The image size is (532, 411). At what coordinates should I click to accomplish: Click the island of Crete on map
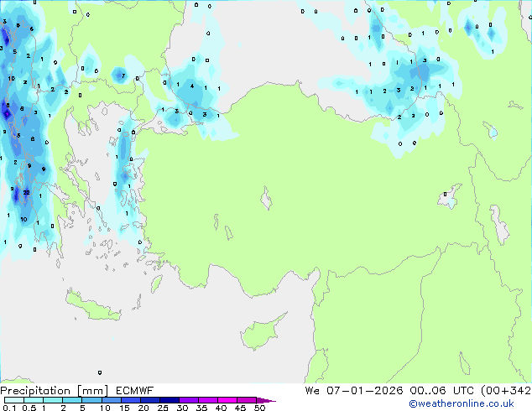pyautogui.click(x=93, y=304)
